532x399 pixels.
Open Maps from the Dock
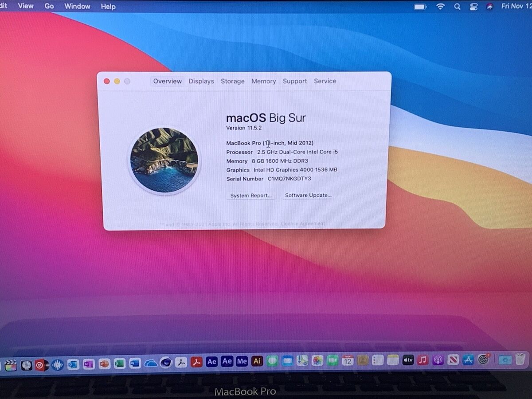click(302, 361)
